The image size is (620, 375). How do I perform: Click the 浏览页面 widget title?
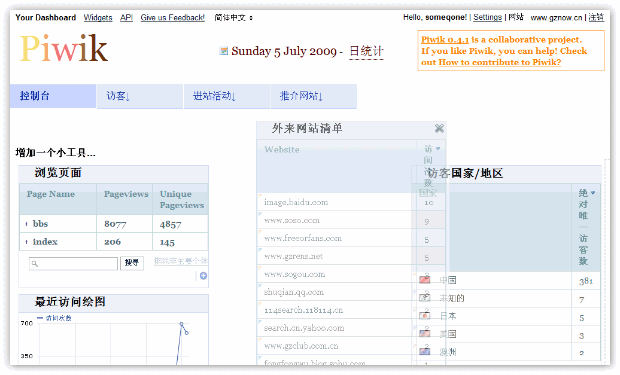58,173
